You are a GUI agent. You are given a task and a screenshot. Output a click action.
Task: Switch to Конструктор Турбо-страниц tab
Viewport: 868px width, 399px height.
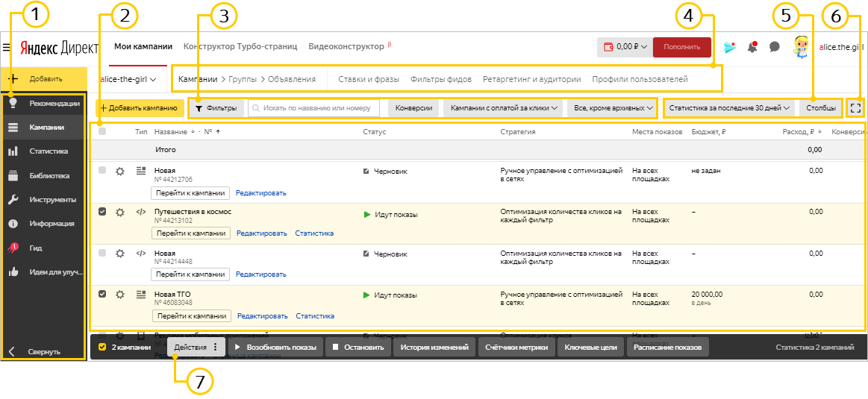240,46
